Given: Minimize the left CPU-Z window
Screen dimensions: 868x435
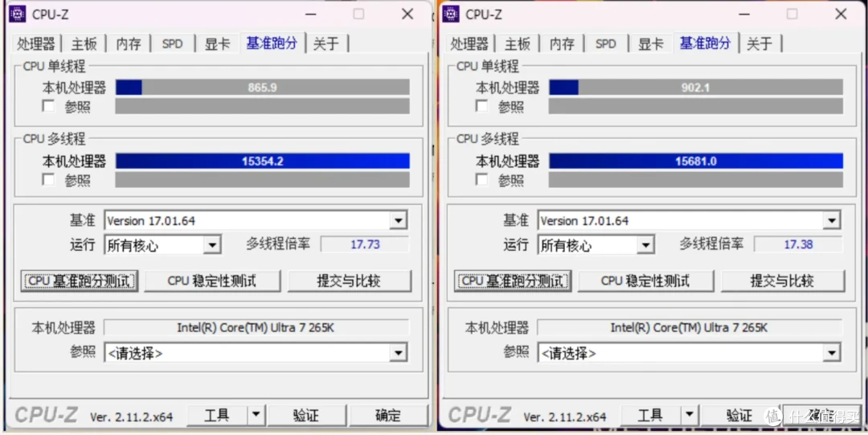Looking at the screenshot, I should pyautogui.click(x=311, y=14).
